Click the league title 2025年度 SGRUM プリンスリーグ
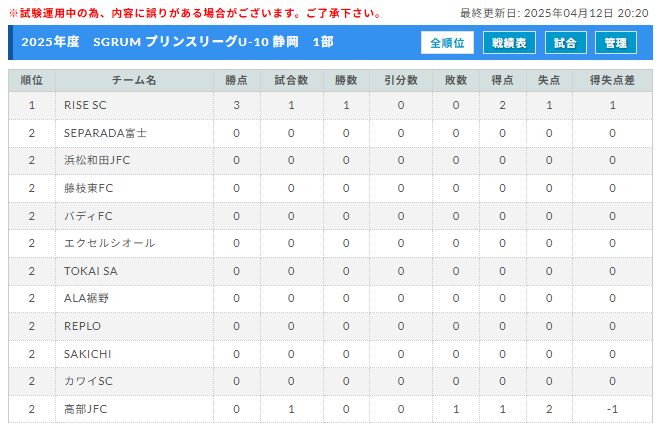The width and height of the screenshot is (661, 427). 177,42
